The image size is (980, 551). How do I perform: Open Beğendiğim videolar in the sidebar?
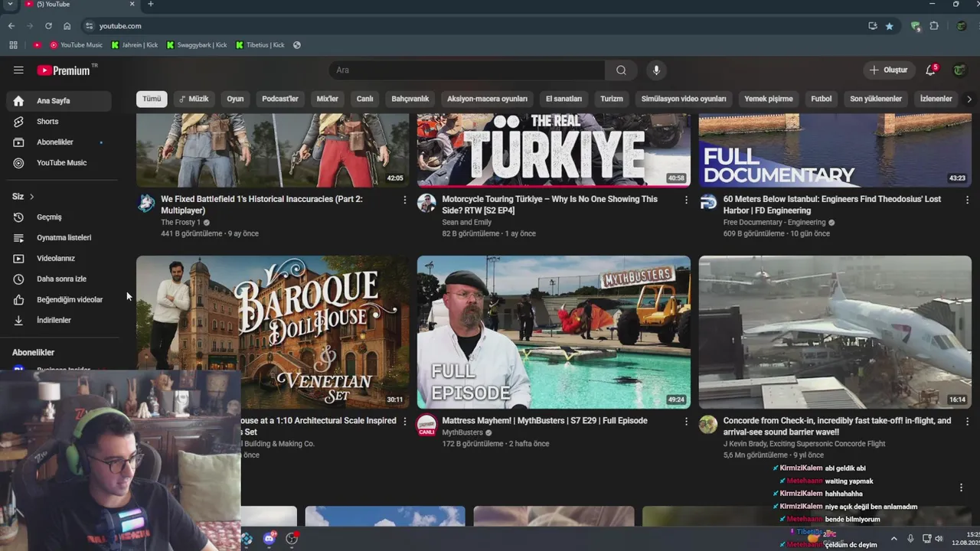pos(60,300)
